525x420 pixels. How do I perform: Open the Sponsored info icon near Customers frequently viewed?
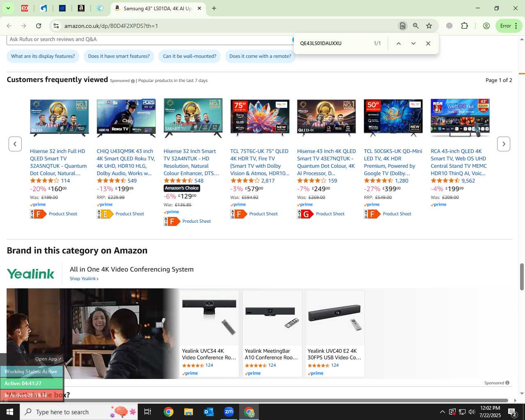[133, 81]
